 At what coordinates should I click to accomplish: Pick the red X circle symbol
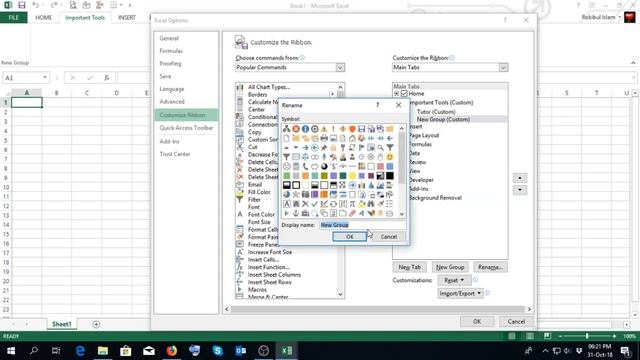[x=296, y=129]
